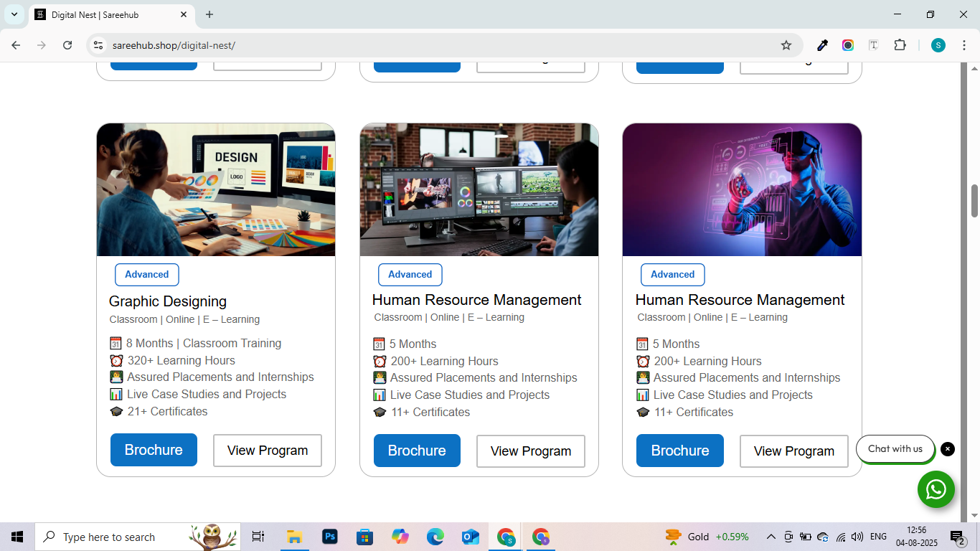Click the address bar URL field
The width and height of the screenshot is (980, 551).
tap(430, 45)
